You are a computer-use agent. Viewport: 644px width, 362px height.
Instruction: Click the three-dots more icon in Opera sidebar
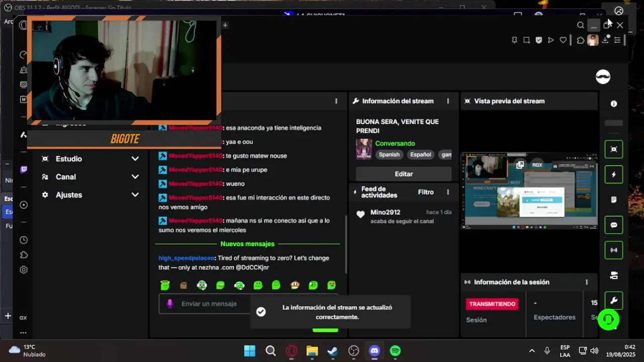23,332
